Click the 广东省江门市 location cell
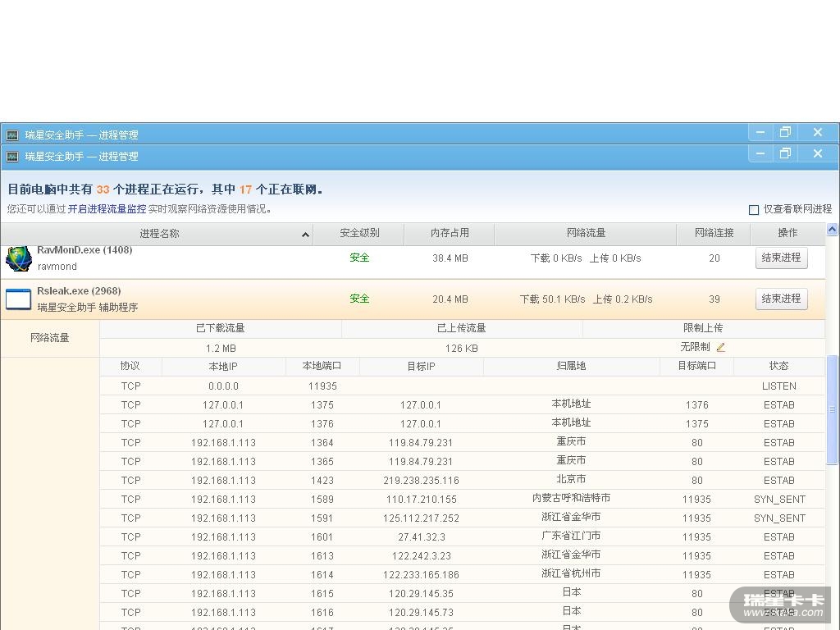 coord(571,536)
